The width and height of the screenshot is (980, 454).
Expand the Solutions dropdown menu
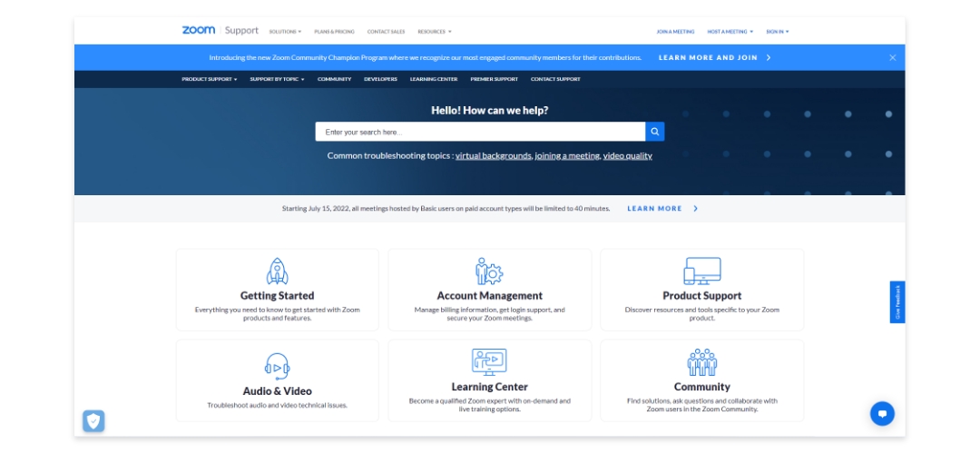[285, 32]
